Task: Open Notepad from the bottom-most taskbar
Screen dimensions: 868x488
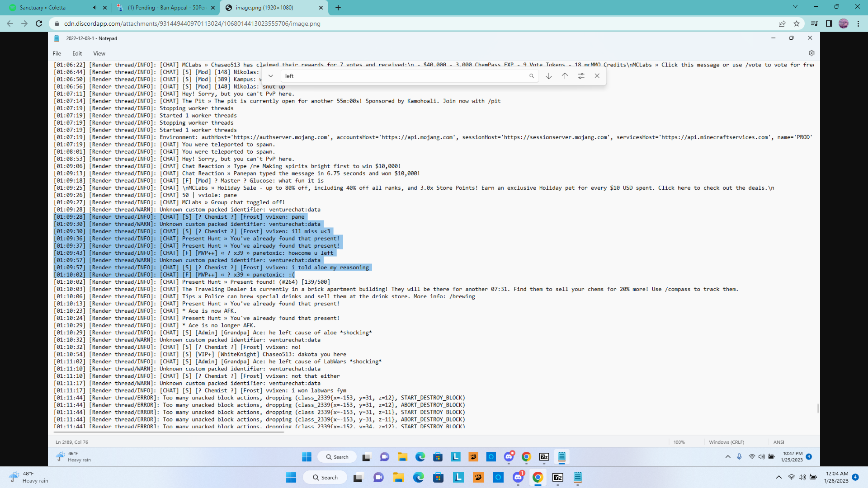Action: (x=577, y=477)
